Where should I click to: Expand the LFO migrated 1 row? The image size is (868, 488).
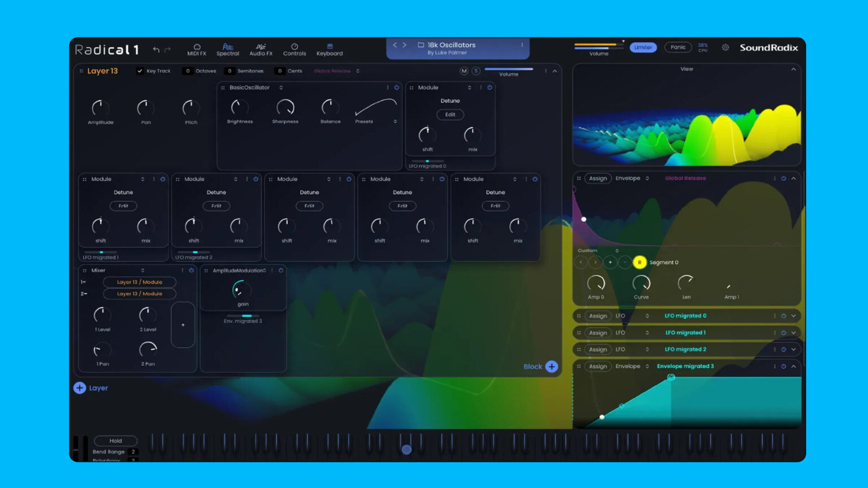[793, 332]
